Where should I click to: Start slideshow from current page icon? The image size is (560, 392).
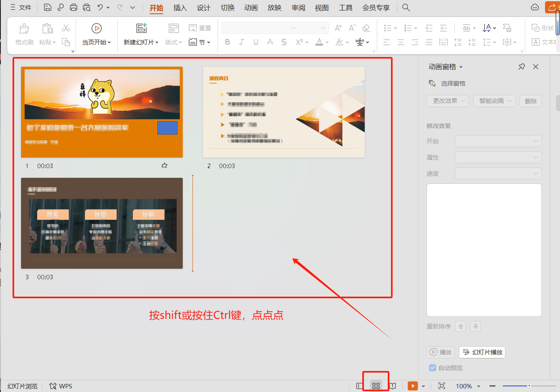(96, 28)
